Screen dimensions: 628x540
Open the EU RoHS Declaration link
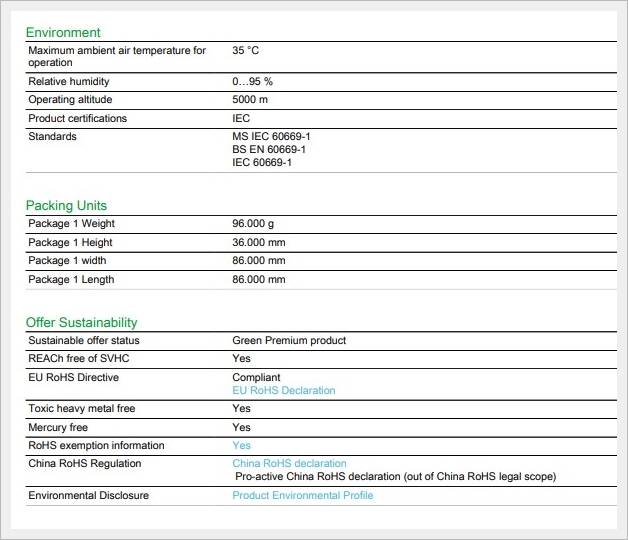(x=283, y=390)
